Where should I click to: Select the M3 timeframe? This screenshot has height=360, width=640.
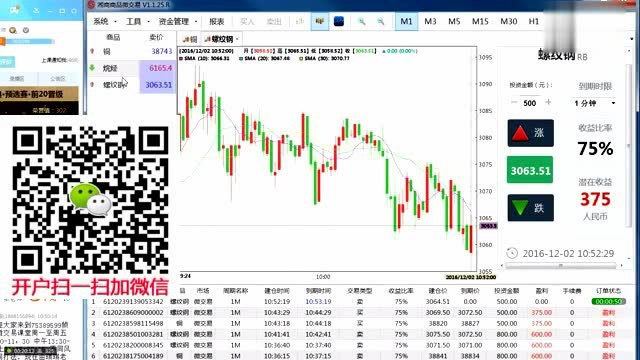tap(430, 21)
